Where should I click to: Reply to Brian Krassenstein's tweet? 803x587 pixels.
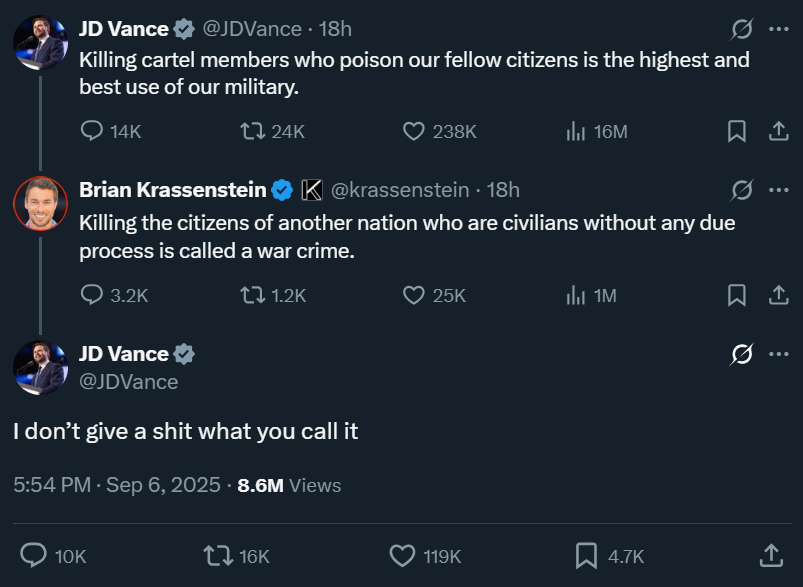click(92, 295)
